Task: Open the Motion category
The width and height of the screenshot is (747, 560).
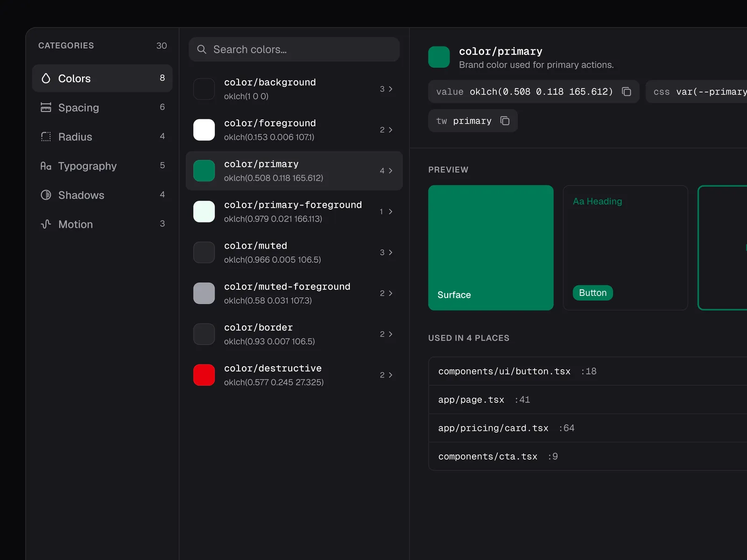Action: coord(102,224)
